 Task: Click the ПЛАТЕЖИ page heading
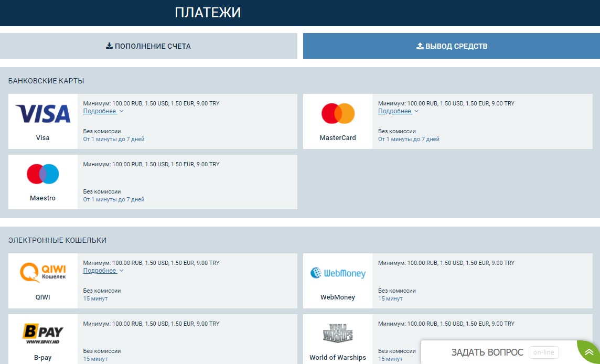coord(208,13)
